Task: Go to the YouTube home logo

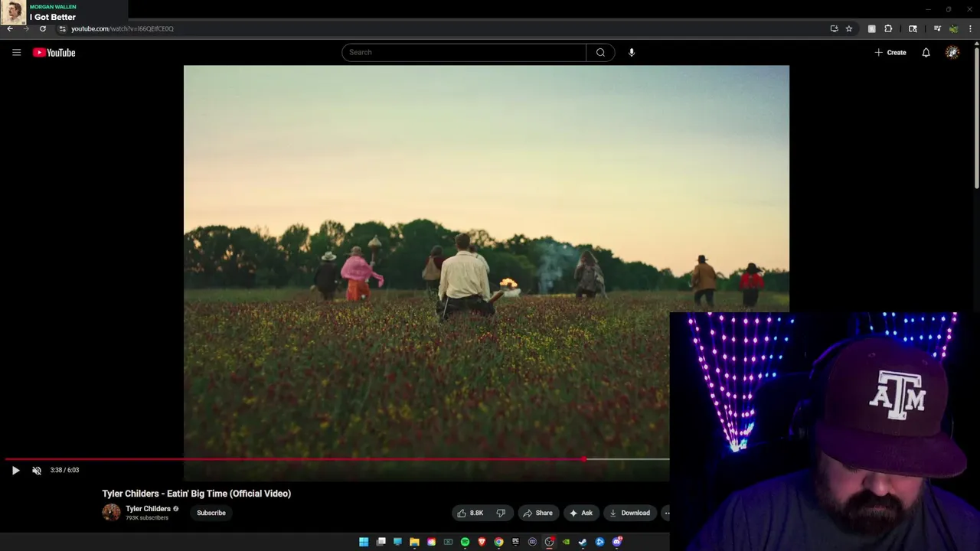Action: pos(54,52)
